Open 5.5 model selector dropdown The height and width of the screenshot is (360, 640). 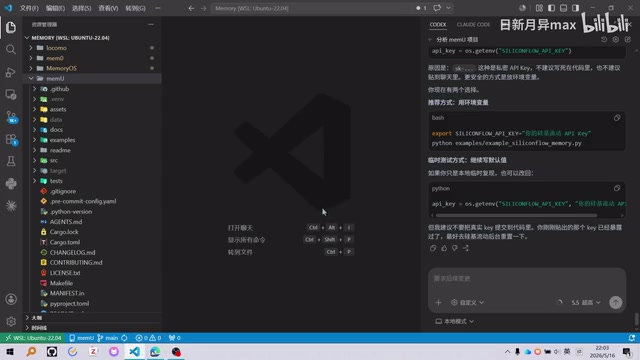(586, 302)
